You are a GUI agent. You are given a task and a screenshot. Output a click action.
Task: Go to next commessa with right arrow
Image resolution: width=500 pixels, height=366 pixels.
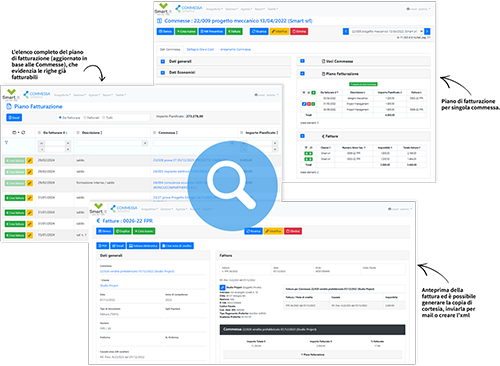pyautogui.click(x=427, y=31)
